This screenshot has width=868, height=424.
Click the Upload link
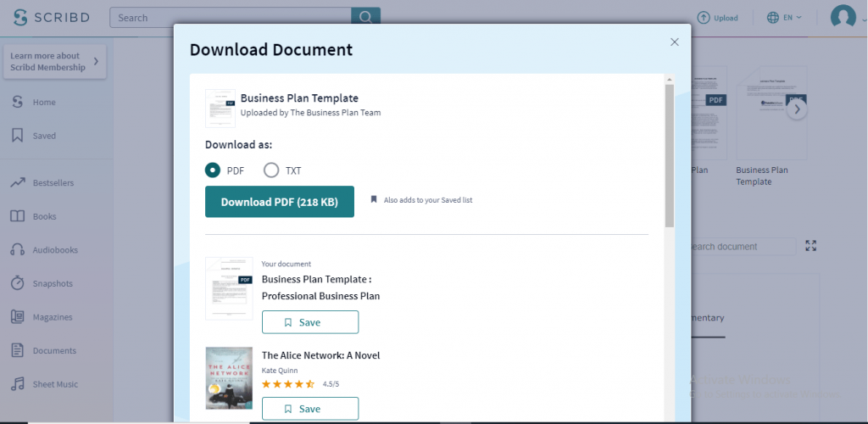726,18
